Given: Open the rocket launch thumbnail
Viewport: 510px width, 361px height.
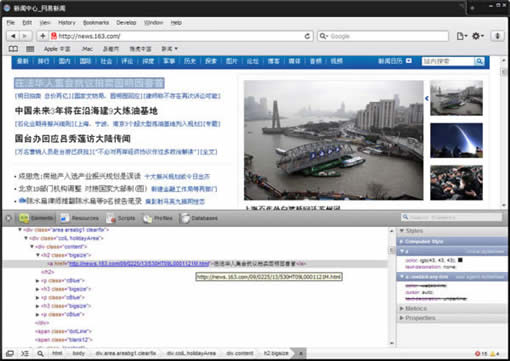Looking at the screenshot, I should click(x=456, y=140).
